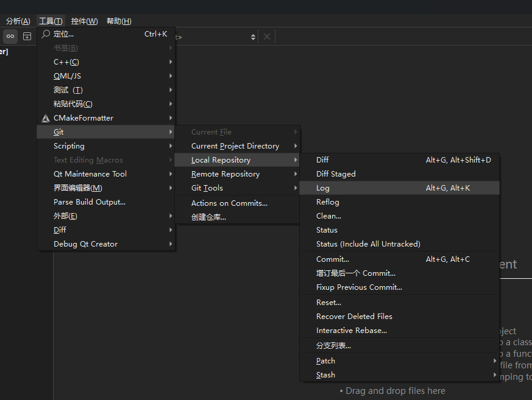Choose Diff Staged menu entry

point(336,174)
